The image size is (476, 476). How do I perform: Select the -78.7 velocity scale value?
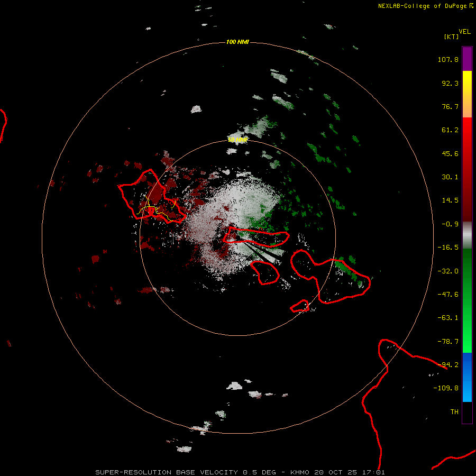(448, 342)
